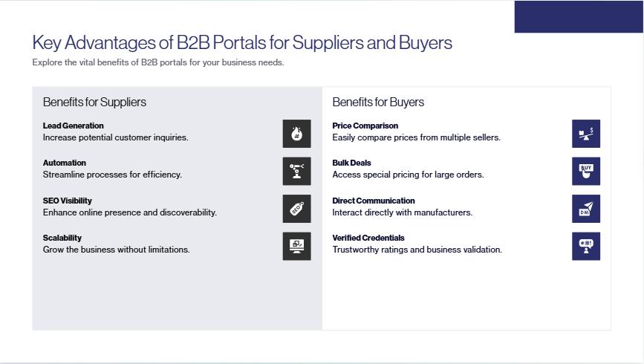Click the Lead Generation flame icon
This screenshot has height=364, width=644.
pyautogui.click(x=296, y=134)
